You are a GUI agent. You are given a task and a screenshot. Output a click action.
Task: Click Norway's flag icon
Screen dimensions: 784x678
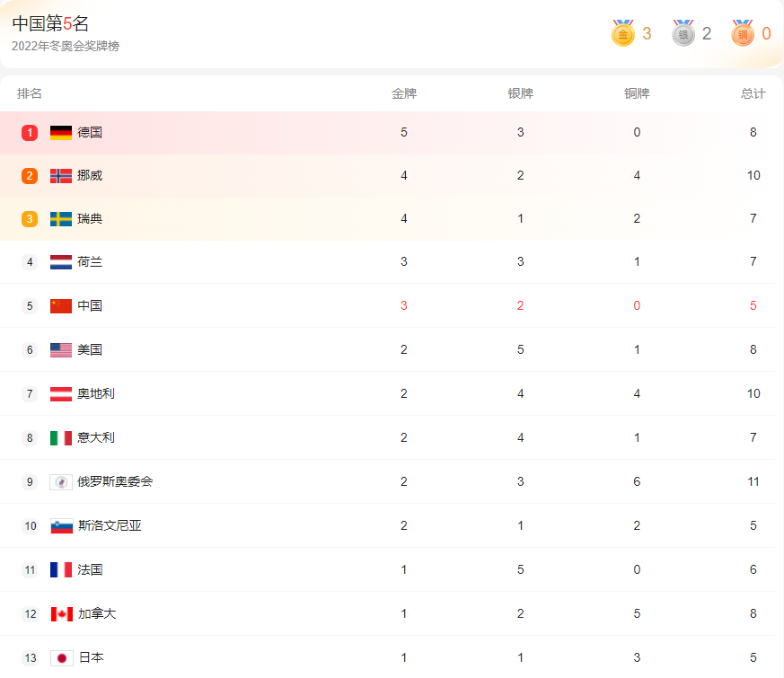pos(61,175)
